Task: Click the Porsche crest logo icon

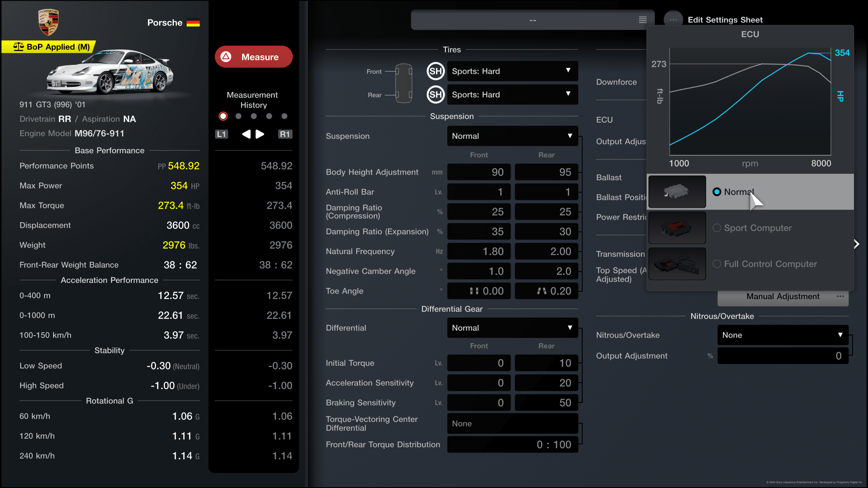Action: point(48,22)
